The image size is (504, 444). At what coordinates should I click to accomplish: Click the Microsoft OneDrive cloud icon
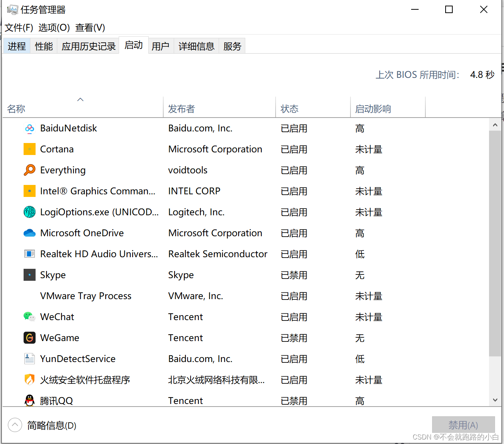[x=30, y=233]
